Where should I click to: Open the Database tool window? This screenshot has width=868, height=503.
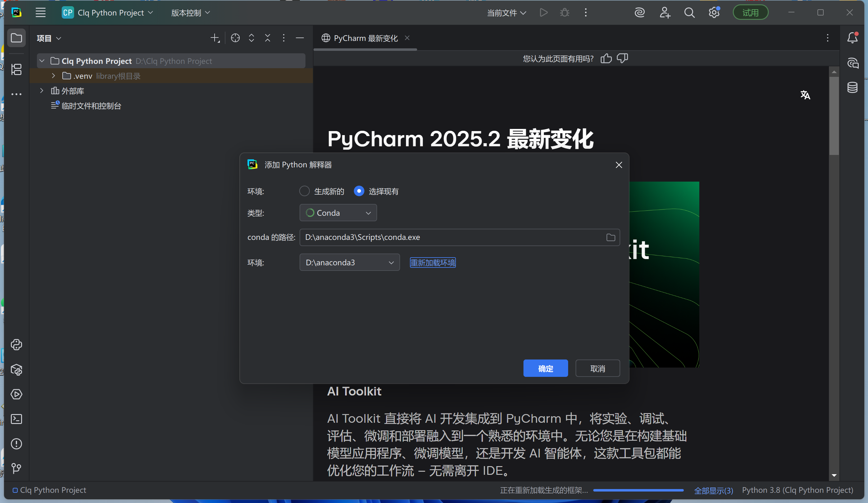853,87
